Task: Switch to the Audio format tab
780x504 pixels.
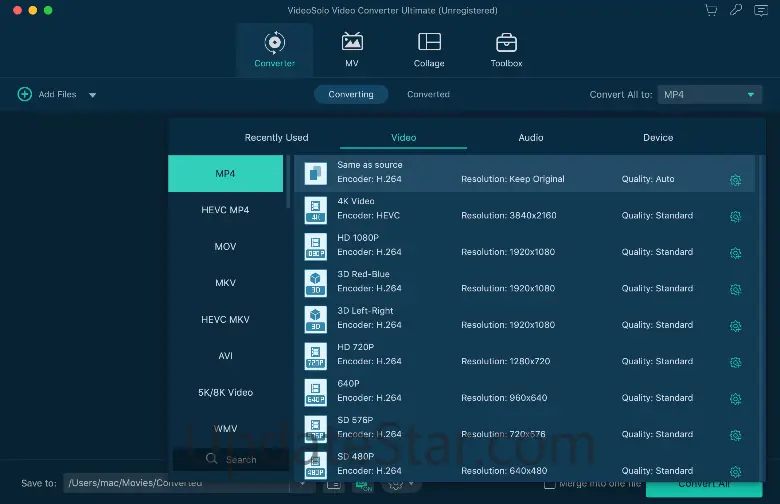Action: pos(531,138)
